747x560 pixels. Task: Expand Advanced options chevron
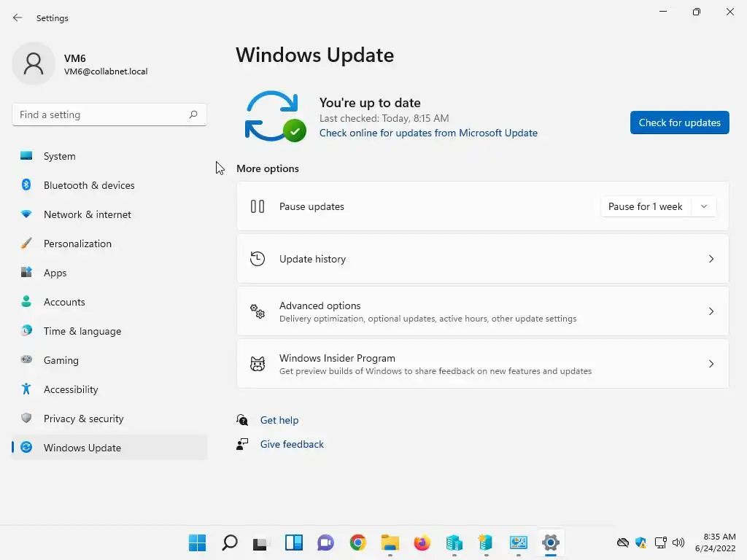pyautogui.click(x=711, y=311)
